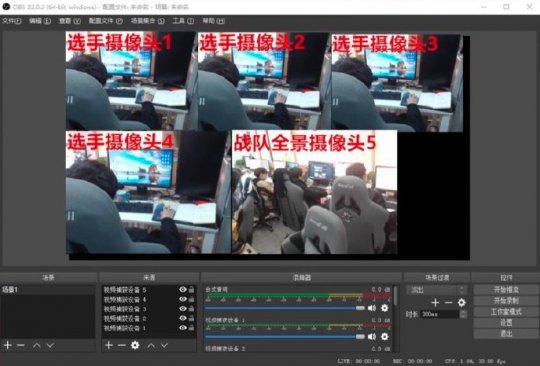Click desktop audio volume slider handle
Viewport: 540px width, 366px height.
(360, 308)
